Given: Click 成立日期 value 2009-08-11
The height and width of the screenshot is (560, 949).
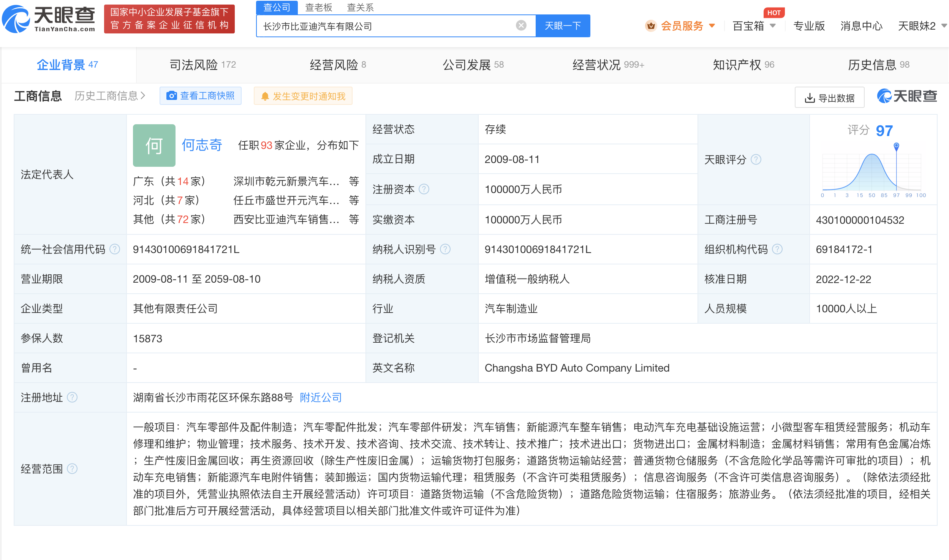Looking at the screenshot, I should click(x=512, y=159).
